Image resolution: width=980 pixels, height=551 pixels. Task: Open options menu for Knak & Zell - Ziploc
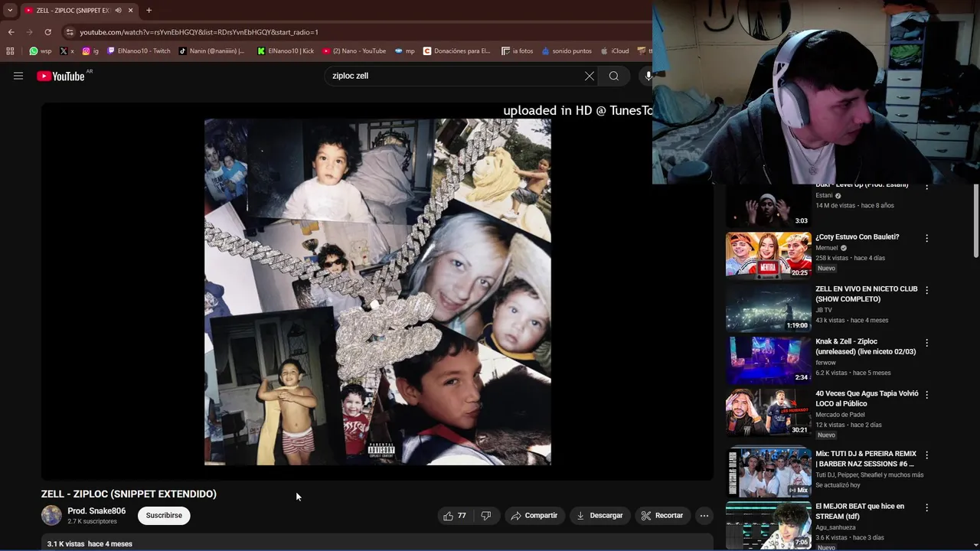pos(926,343)
